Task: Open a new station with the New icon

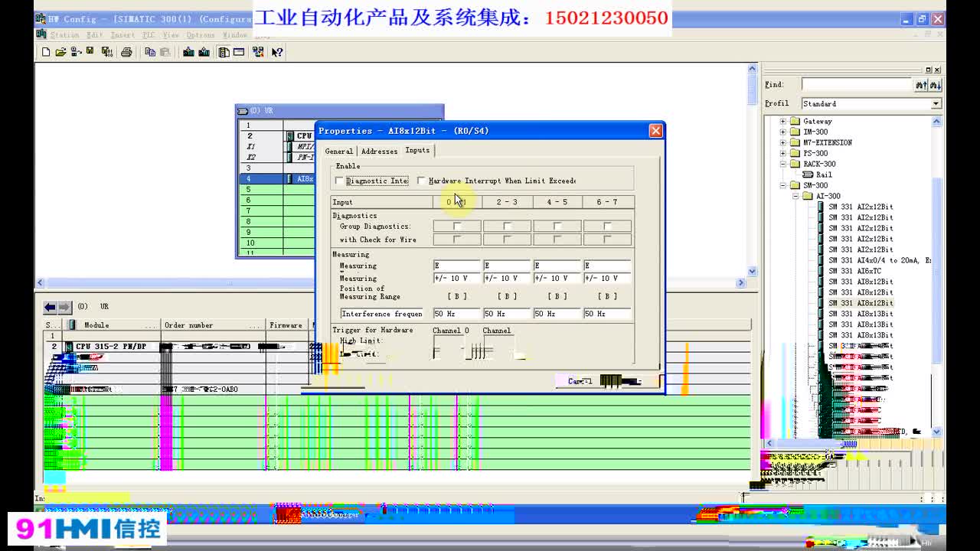Action: coord(47,51)
